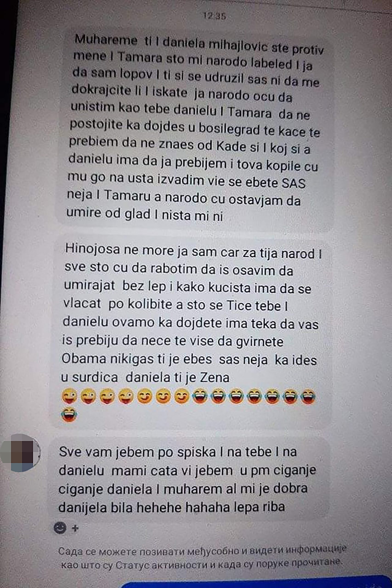392x588 pixels.
Task: Tap the last tears-of-joy emoji in top emoji row
Action: click(x=308, y=396)
